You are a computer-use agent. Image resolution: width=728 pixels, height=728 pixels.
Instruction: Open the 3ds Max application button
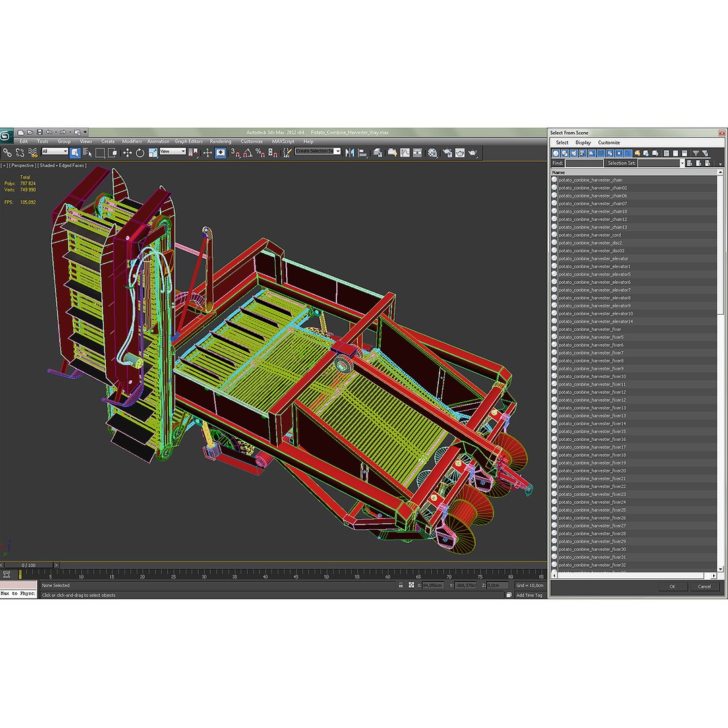point(6,135)
